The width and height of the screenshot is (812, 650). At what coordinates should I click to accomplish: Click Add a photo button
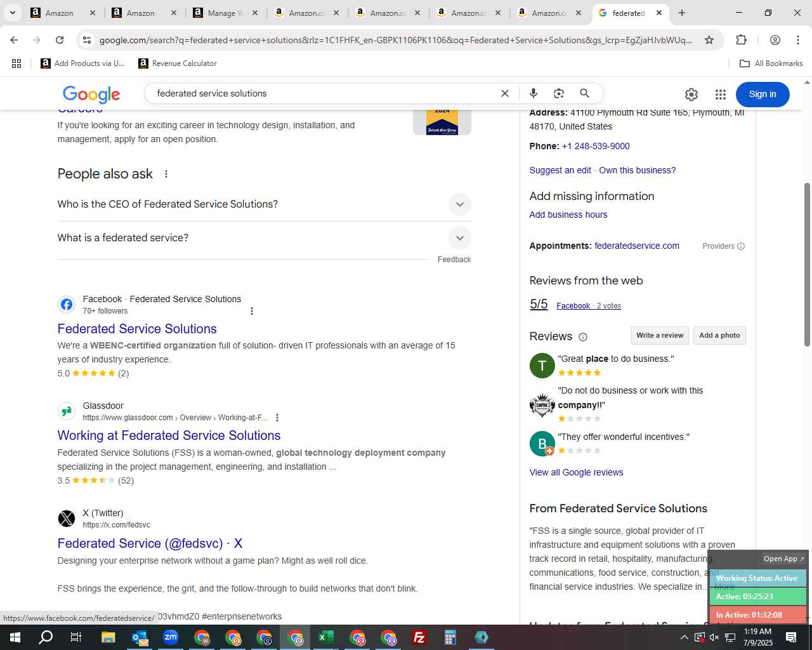[719, 336]
